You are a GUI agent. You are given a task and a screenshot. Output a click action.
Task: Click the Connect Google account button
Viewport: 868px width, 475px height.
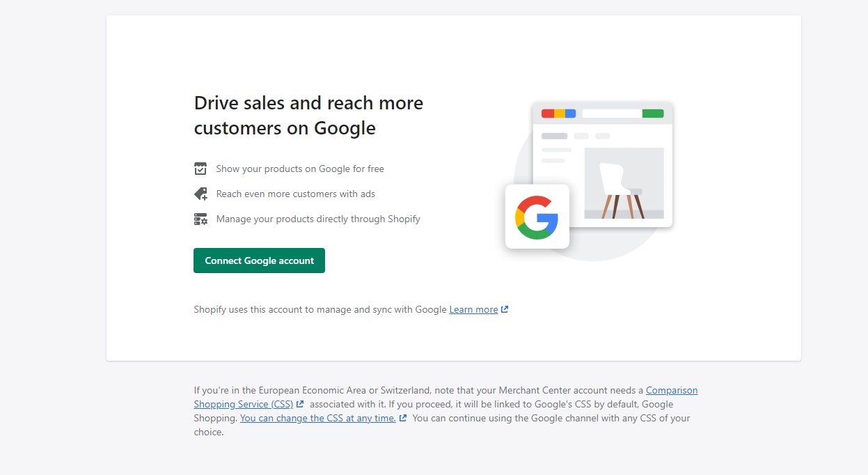259,260
